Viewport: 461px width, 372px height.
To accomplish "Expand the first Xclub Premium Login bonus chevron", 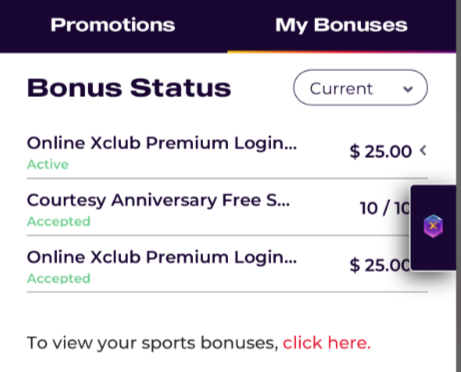I will 423,151.
